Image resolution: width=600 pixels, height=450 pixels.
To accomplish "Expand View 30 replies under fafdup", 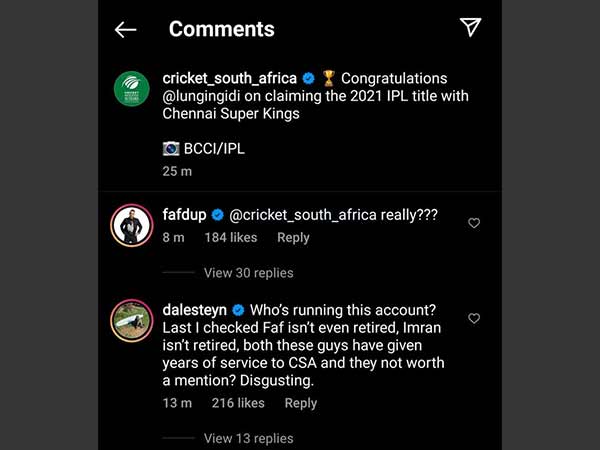I will pyautogui.click(x=248, y=273).
